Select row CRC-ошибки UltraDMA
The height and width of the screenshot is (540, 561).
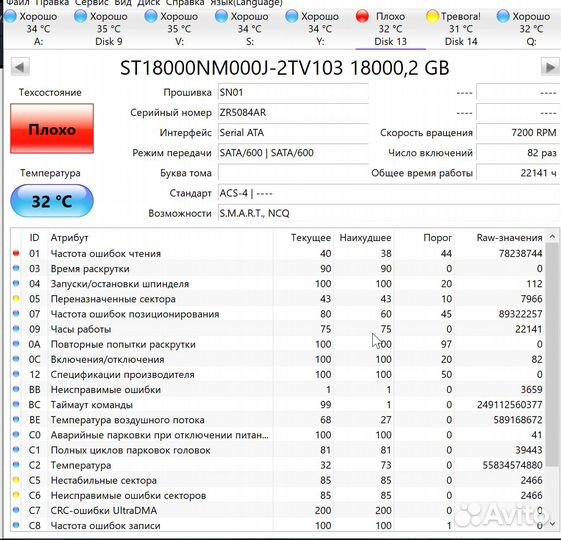click(x=278, y=510)
